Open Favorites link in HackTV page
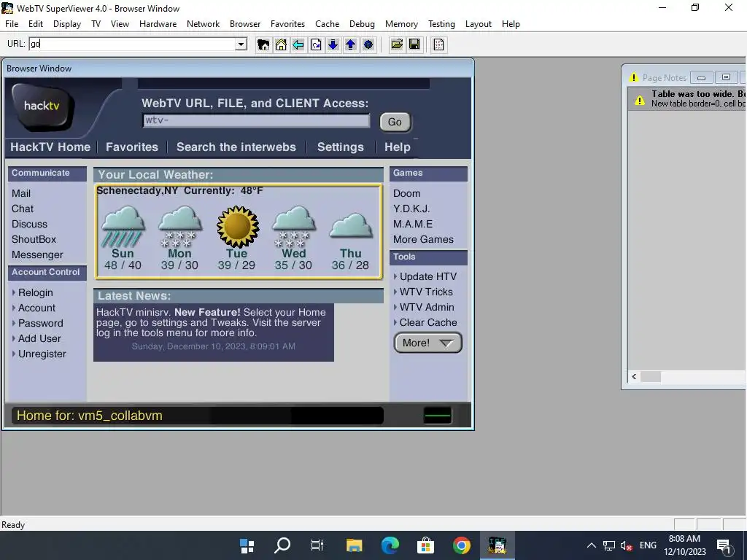This screenshot has height=560, width=747. point(132,147)
